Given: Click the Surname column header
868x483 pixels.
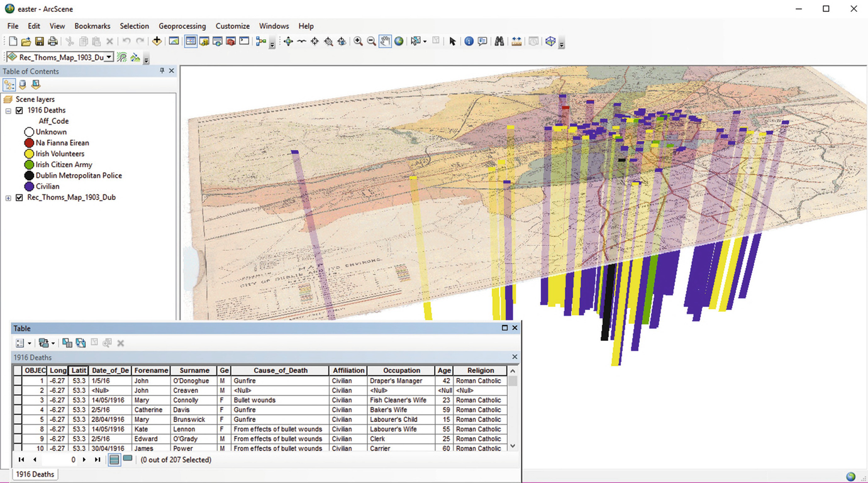Looking at the screenshot, I should pos(194,370).
